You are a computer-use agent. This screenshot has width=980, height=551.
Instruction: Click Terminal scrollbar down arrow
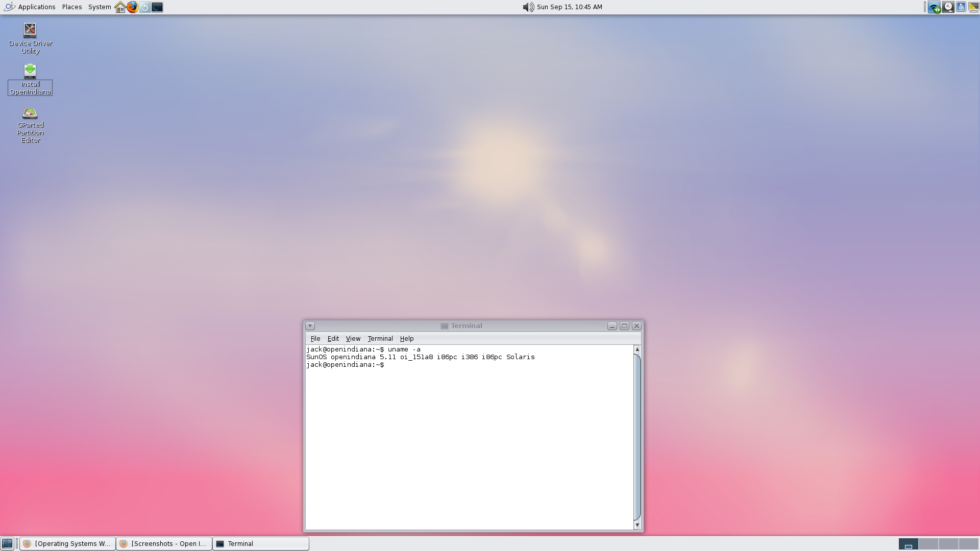click(x=637, y=525)
